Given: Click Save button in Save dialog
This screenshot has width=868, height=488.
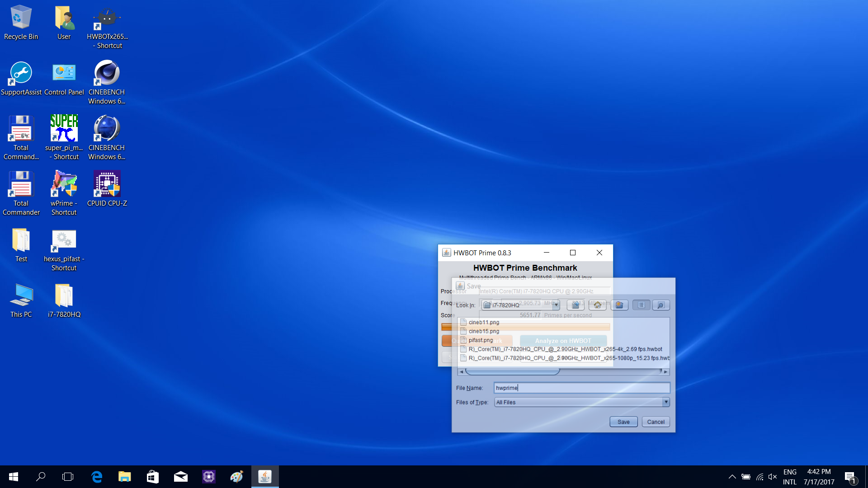Looking at the screenshot, I should (x=623, y=422).
